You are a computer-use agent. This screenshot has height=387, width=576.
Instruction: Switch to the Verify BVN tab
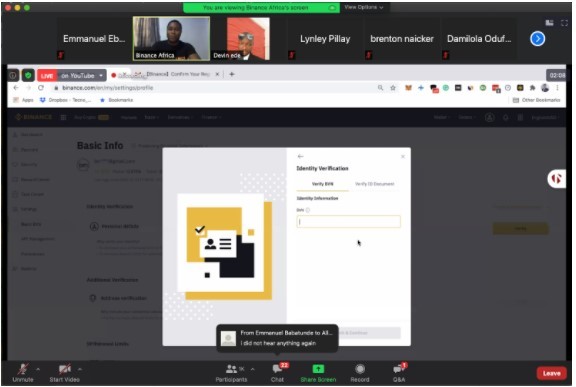point(323,184)
